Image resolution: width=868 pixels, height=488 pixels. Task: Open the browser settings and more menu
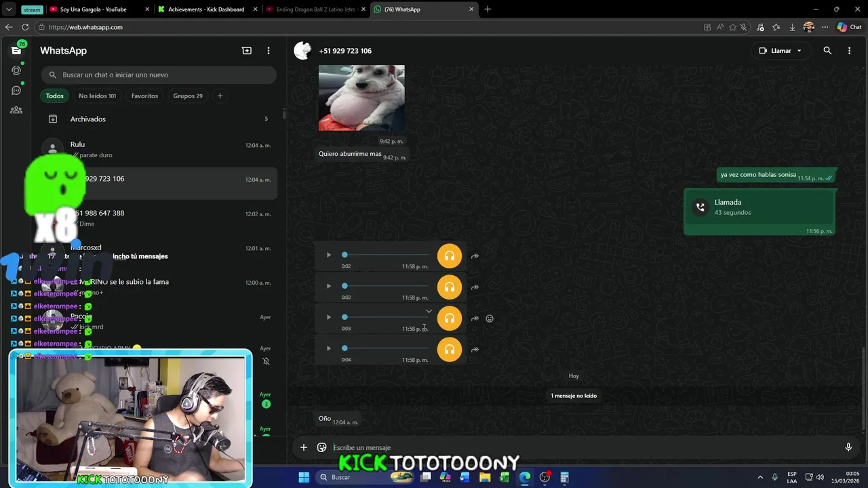coord(825,27)
